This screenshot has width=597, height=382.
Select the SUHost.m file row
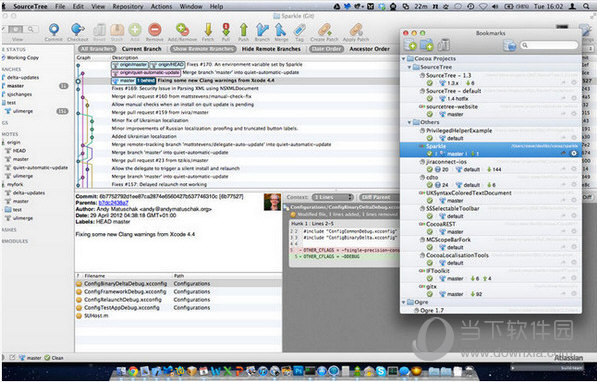tap(178, 316)
